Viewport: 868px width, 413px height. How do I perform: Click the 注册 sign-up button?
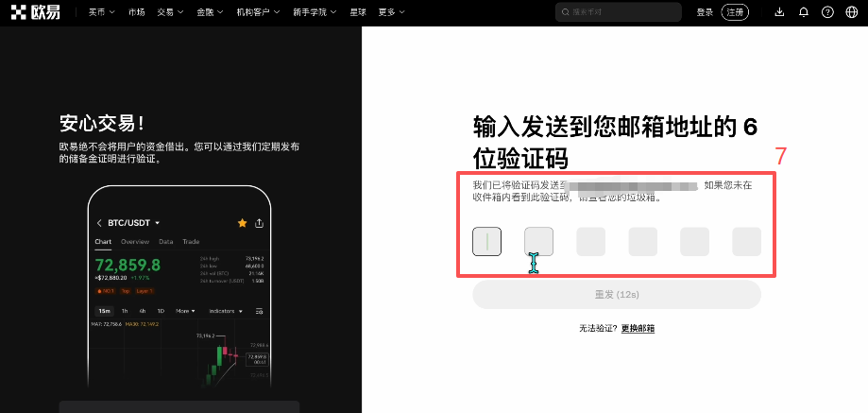pyautogui.click(x=735, y=12)
